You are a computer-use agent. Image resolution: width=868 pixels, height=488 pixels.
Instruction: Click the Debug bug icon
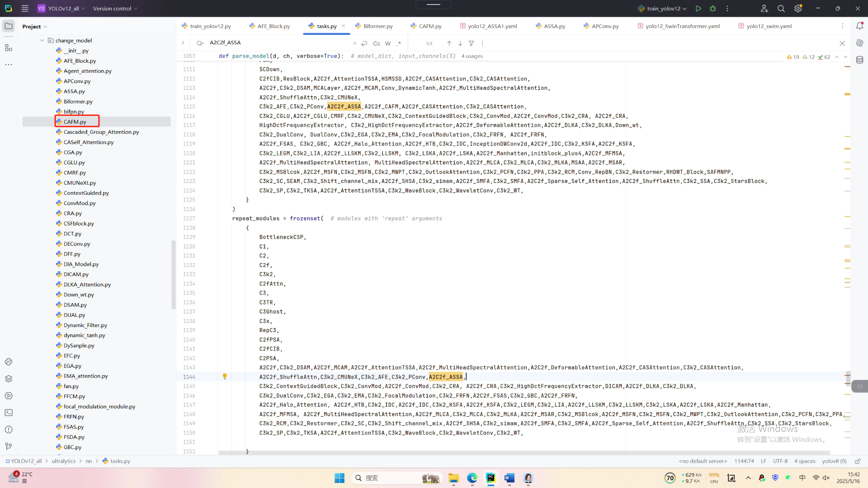pos(713,9)
